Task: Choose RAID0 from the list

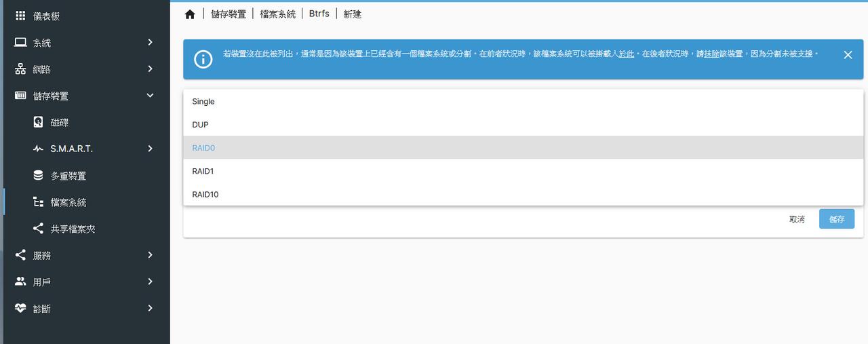Action: tap(523, 147)
